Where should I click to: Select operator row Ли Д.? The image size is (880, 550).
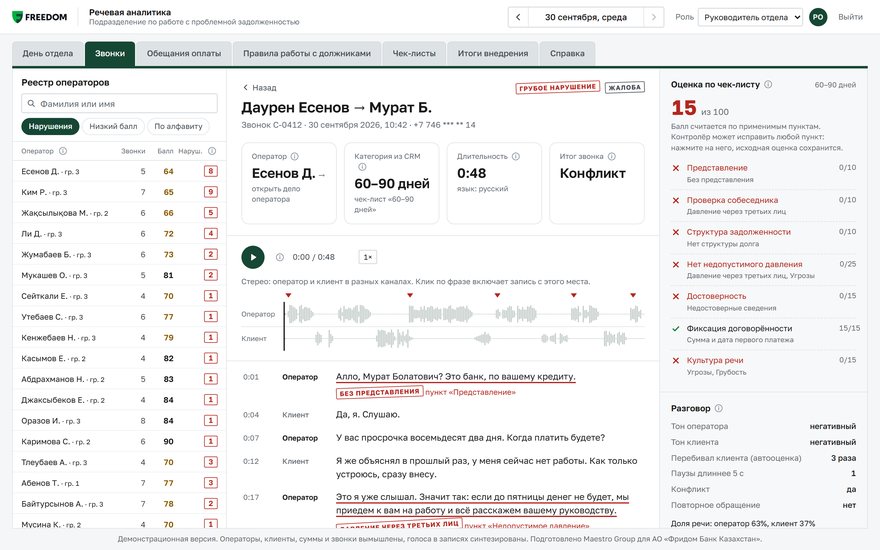119,233
